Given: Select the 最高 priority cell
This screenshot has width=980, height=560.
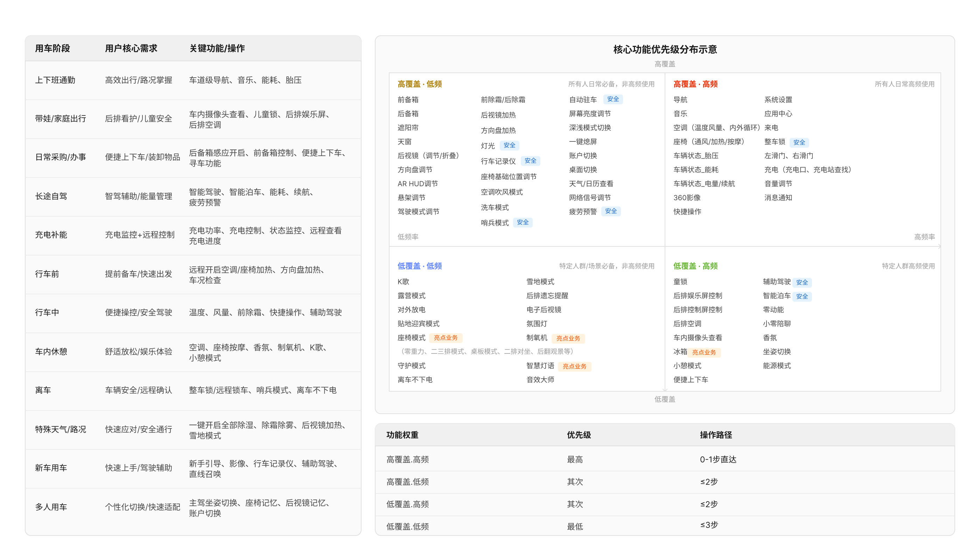Looking at the screenshot, I should pyautogui.click(x=575, y=459).
